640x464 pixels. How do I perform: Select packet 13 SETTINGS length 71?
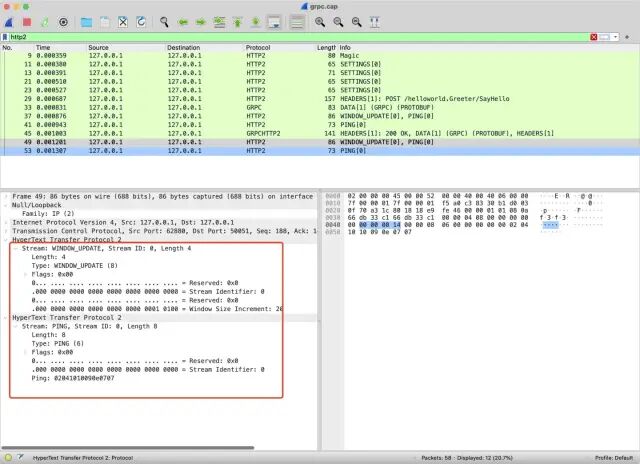click(320, 73)
